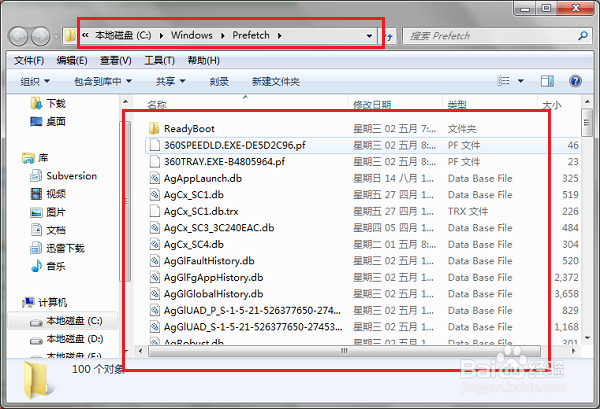Select the Prefetch breadcrumb segment

[251, 36]
